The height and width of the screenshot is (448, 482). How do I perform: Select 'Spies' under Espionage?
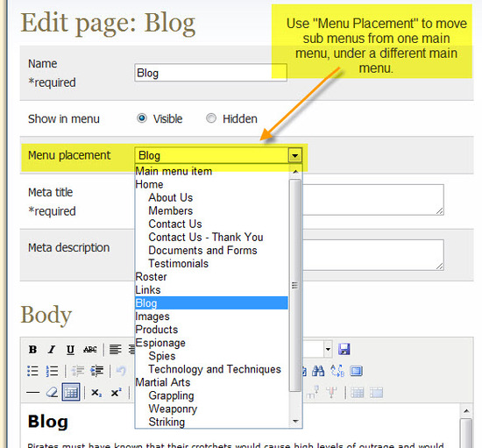tap(211, 356)
